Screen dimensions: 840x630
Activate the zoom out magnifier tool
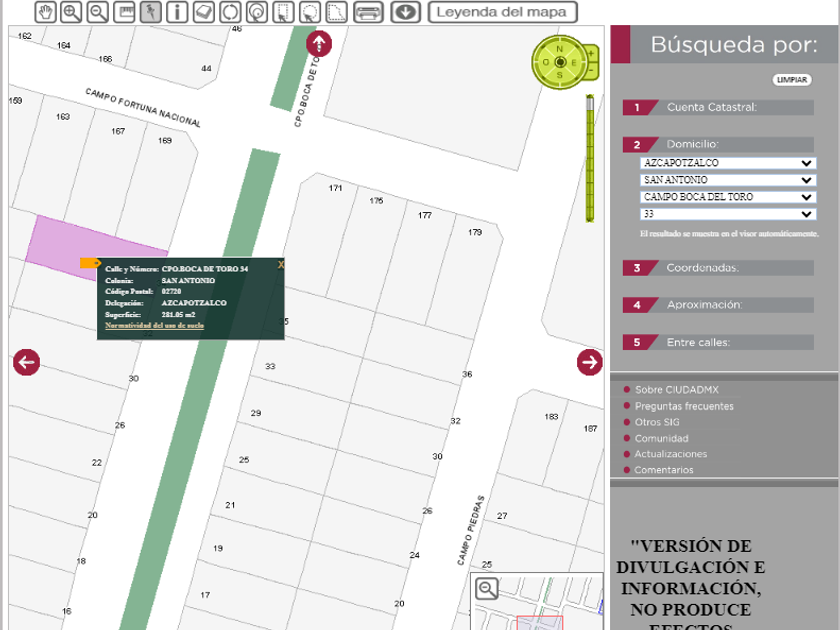pyautogui.click(x=98, y=12)
